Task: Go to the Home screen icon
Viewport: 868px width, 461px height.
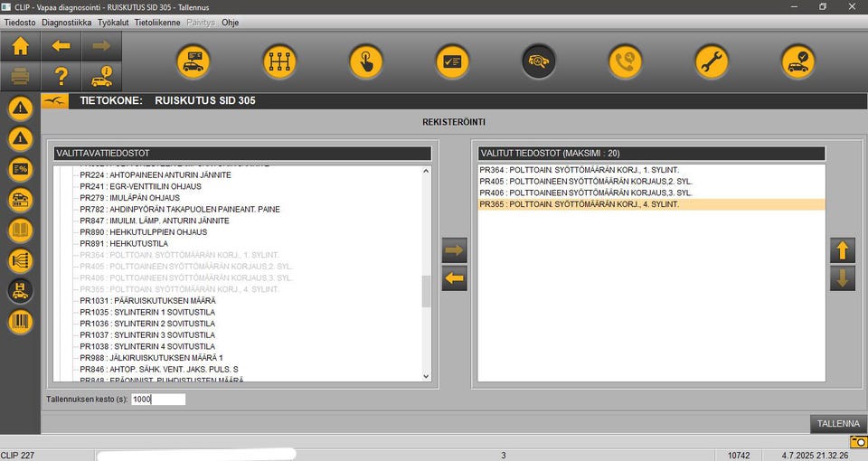Action: (21, 46)
